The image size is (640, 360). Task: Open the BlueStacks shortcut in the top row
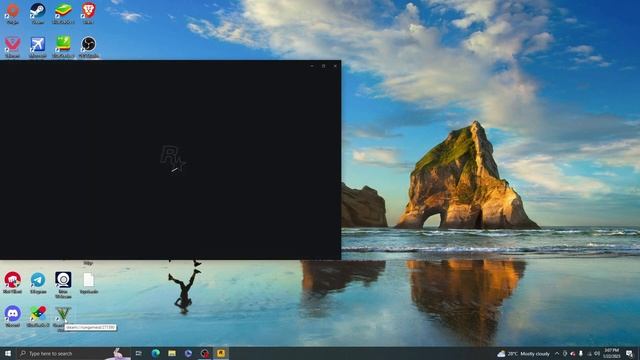[x=63, y=13]
